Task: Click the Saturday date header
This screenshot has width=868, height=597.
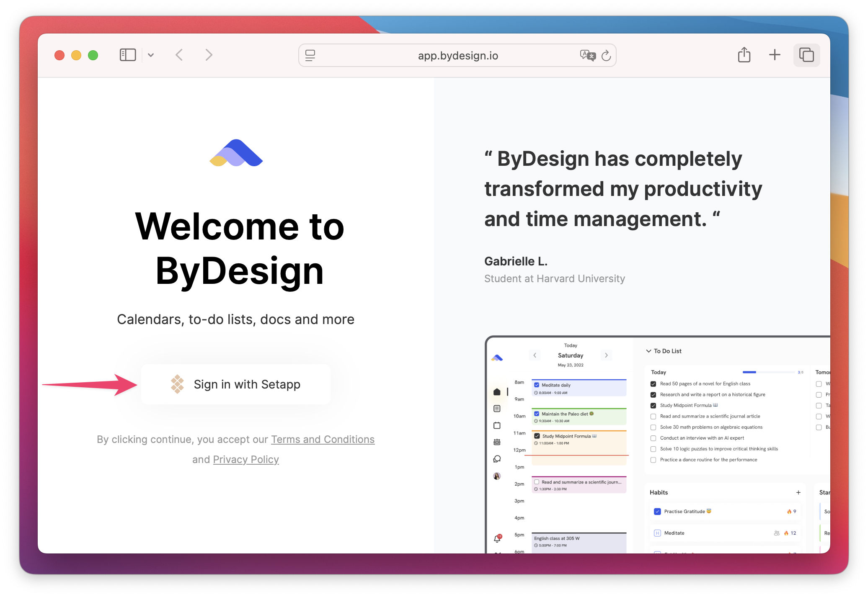Action: [x=570, y=355]
